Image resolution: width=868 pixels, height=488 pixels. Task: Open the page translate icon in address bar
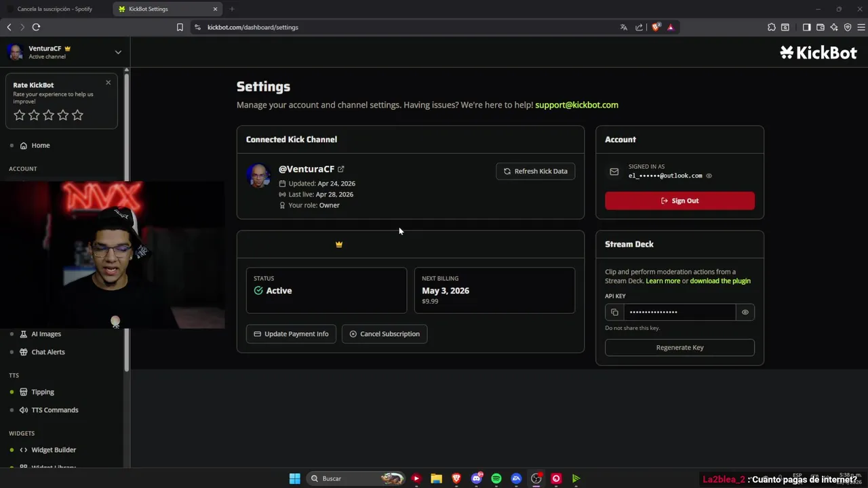click(624, 27)
